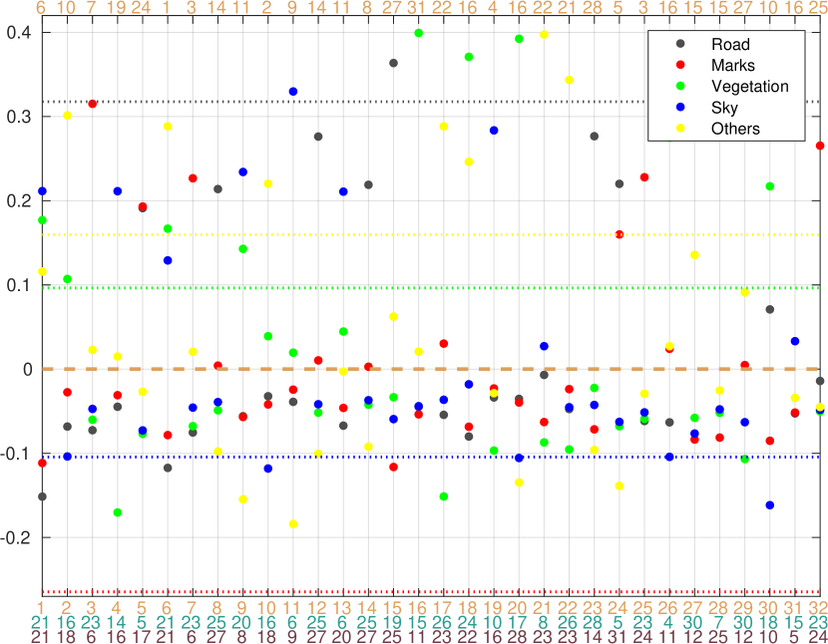This screenshot has height=644, width=828.
Task: Click the 0.4 y-axis tick label
Action: pyautogui.click(x=19, y=32)
